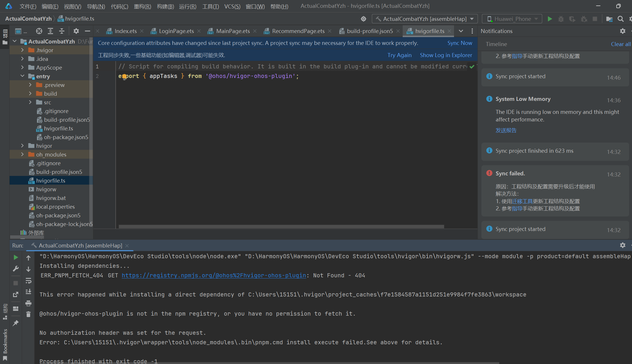Screen dimensions: 632x364
Task: Expand the .hvigor folder
Action: (x=22, y=50)
